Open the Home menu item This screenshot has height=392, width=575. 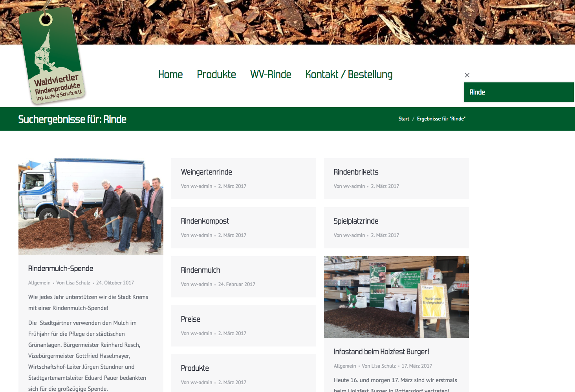click(x=170, y=75)
